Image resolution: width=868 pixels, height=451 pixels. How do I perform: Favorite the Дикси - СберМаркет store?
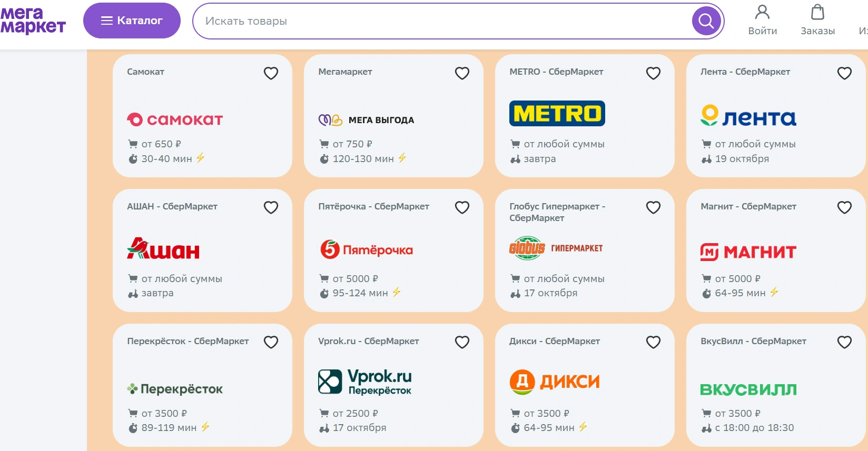coord(653,342)
